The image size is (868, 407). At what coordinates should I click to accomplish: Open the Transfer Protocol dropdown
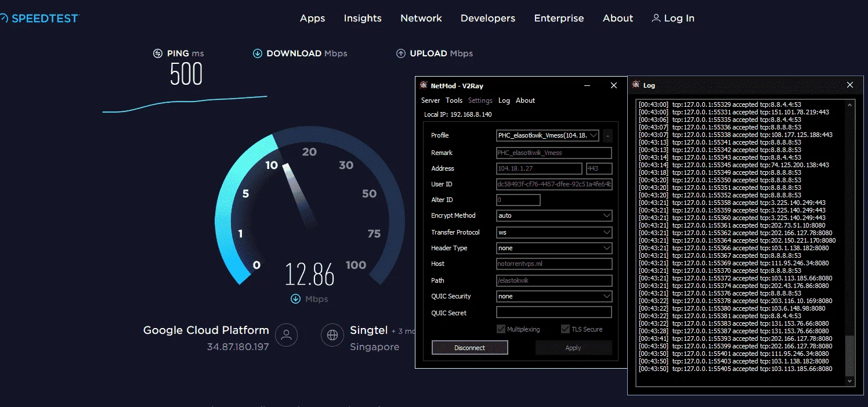click(554, 232)
